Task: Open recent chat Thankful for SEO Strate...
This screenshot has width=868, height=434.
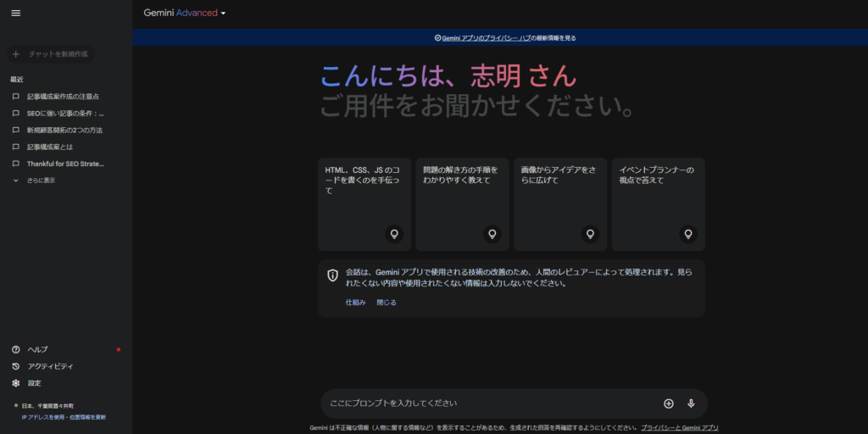Action: pos(66,164)
